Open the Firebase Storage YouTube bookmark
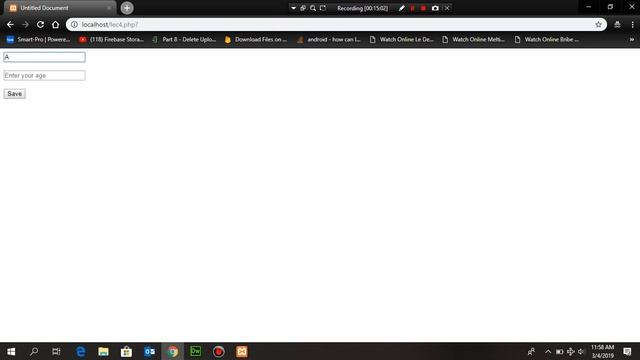 111,40
